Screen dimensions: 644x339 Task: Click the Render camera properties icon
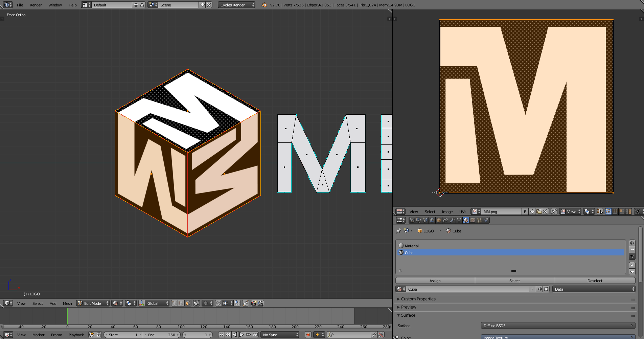click(x=412, y=220)
